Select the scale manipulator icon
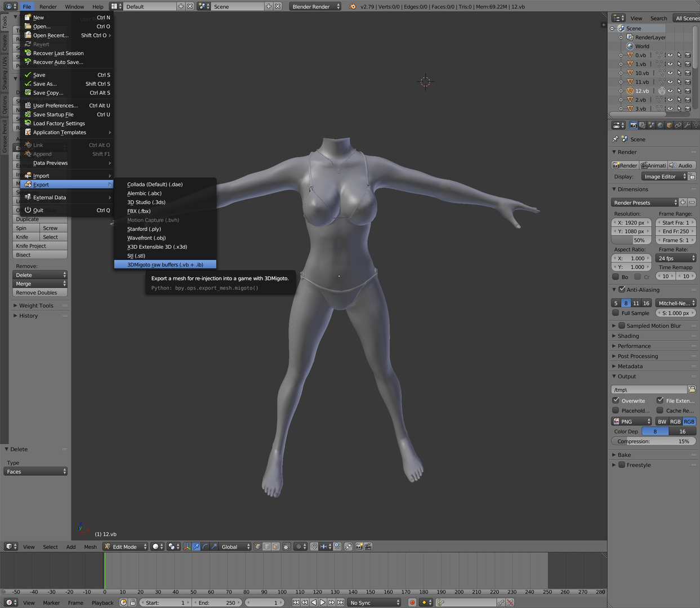Viewport: 700px width, 608px height. point(214,547)
